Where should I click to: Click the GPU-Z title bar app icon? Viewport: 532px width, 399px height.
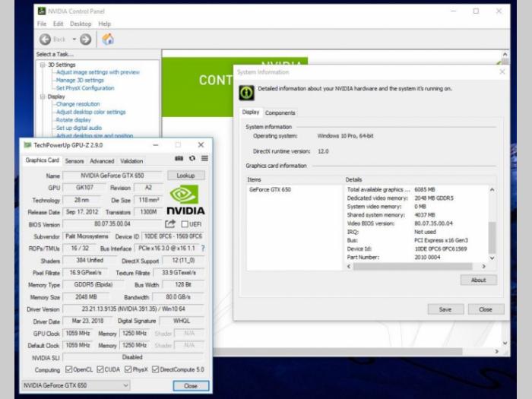(x=27, y=145)
